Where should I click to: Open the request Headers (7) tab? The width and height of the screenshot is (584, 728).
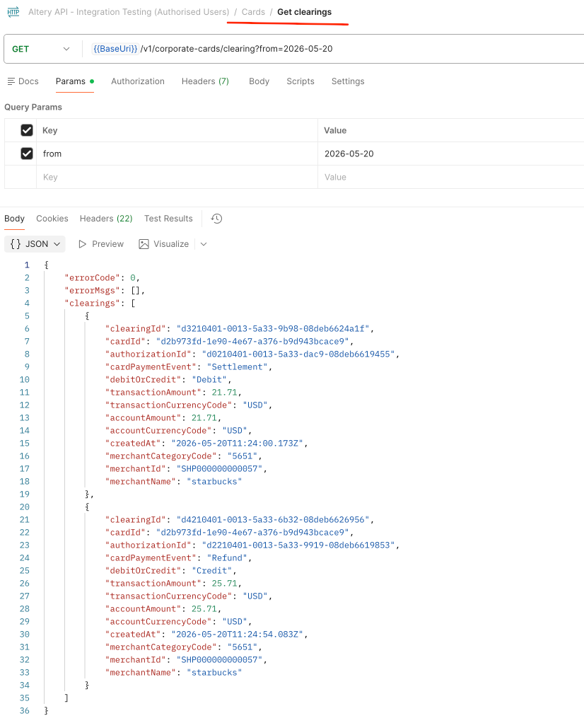(x=205, y=81)
